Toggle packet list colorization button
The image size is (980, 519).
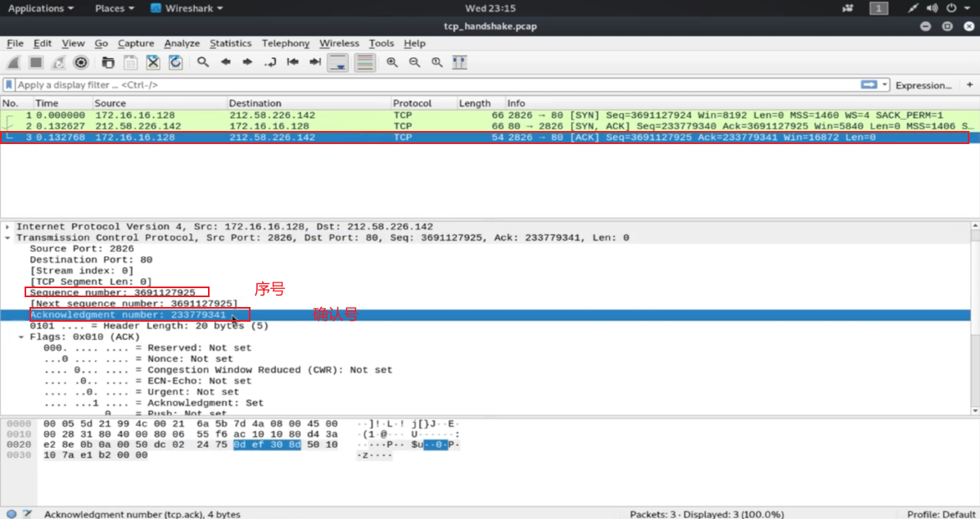coord(364,62)
